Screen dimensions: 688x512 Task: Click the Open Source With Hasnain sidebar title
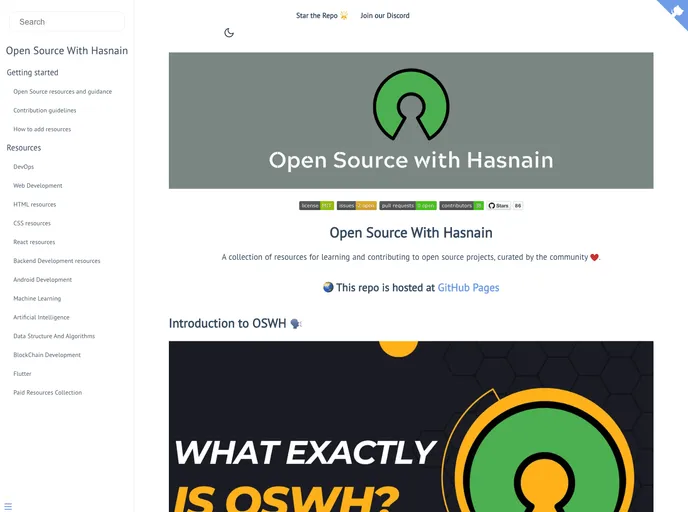67,50
